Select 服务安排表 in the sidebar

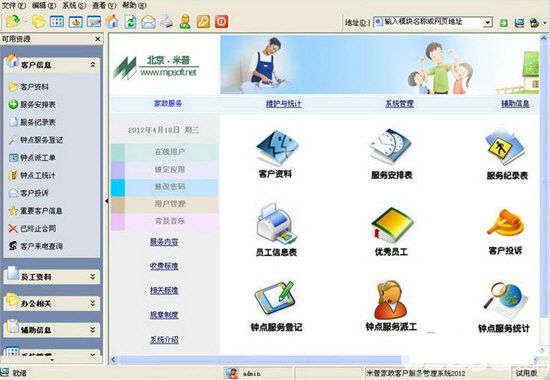tap(32, 104)
